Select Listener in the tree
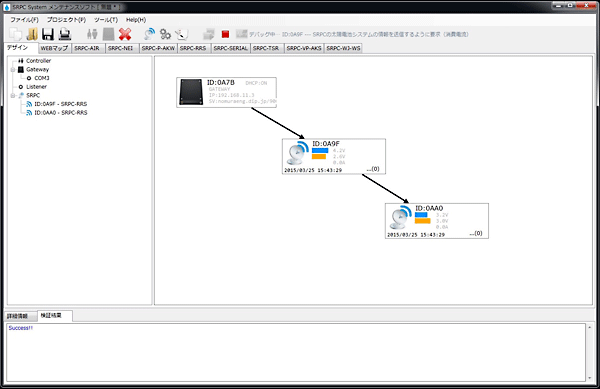The width and height of the screenshot is (600, 389). (36, 87)
